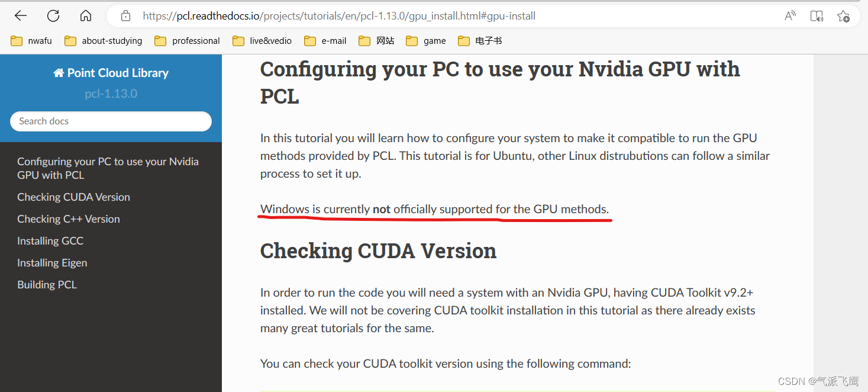Click the 电子书 folder icon
Screen dimensions: 868x392
(463, 40)
